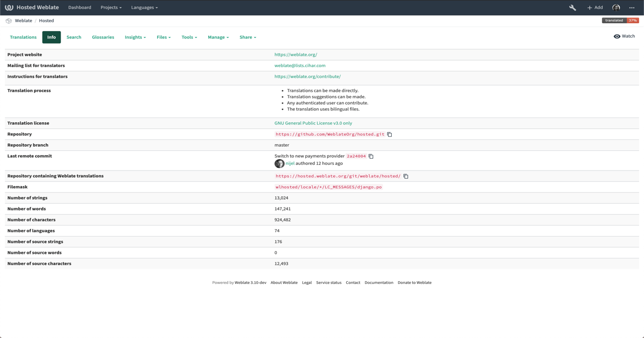
Task: Open the Share dropdown
Action: pos(248,37)
